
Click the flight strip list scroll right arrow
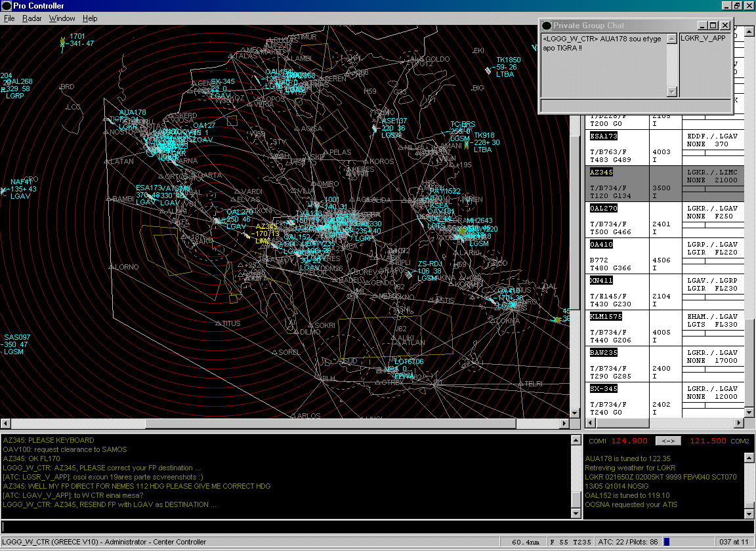click(739, 423)
